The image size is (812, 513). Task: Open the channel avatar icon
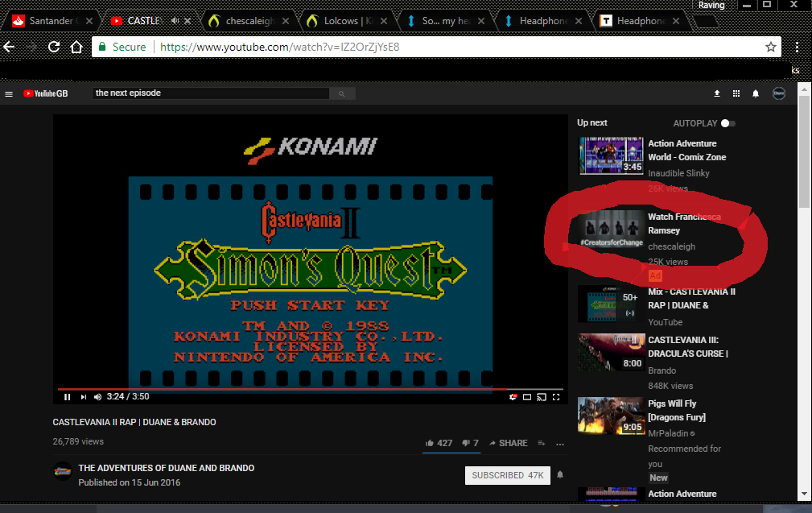[x=64, y=471]
